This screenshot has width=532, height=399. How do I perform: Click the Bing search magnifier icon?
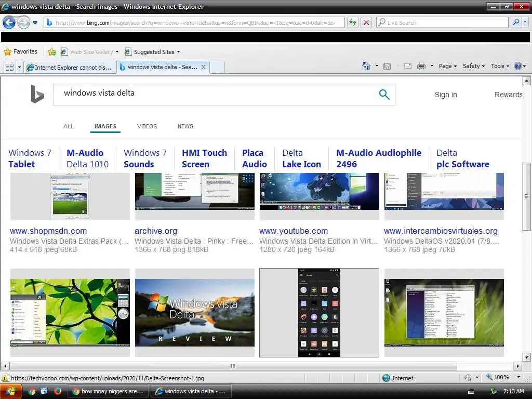click(x=384, y=95)
